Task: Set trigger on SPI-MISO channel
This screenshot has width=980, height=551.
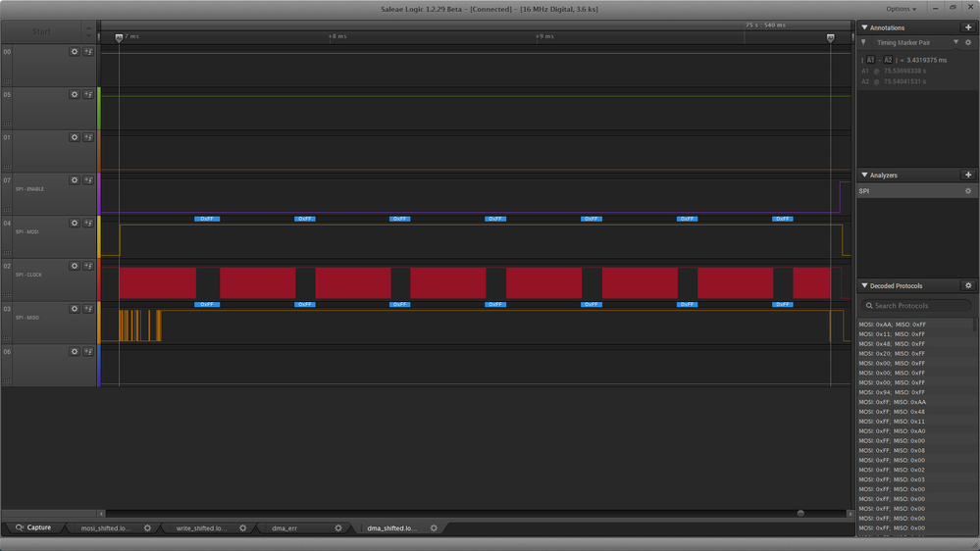Action: click(88, 309)
